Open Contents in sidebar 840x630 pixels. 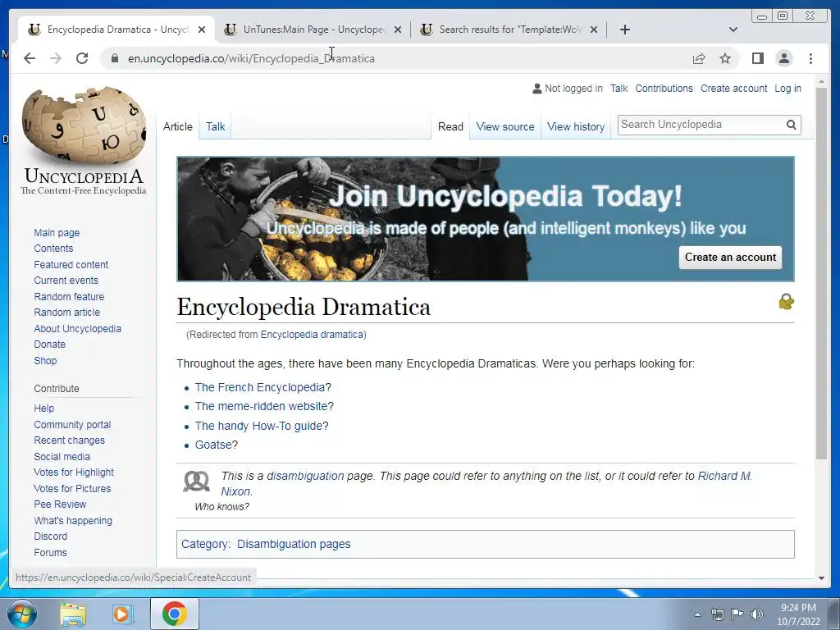(x=53, y=248)
